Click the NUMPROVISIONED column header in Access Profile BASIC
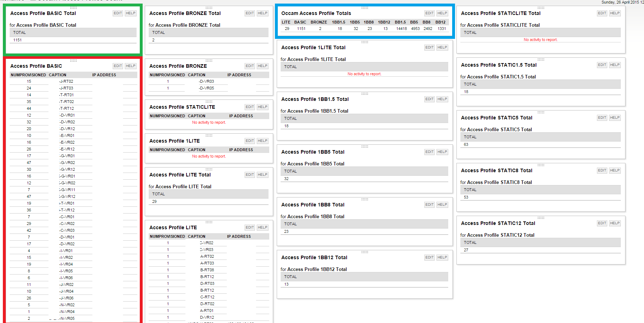This screenshot has width=644, height=323. pos(28,75)
